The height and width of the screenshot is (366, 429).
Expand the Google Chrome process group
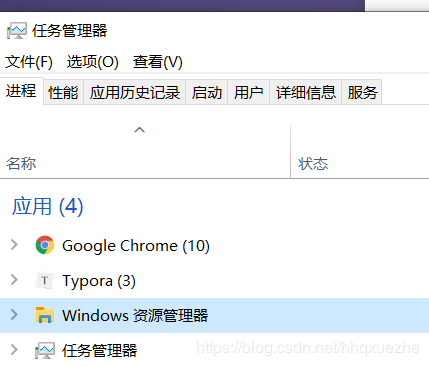[x=14, y=245]
